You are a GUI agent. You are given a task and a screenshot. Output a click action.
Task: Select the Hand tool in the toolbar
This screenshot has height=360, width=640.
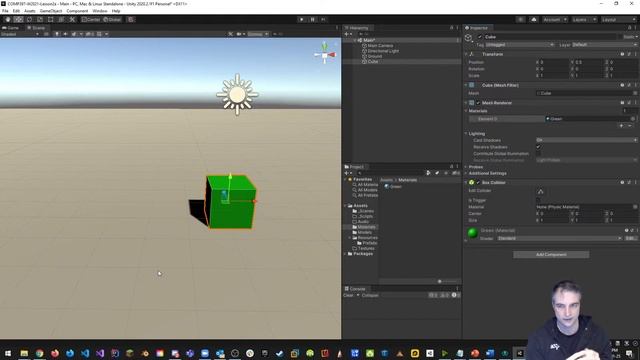(x=8, y=20)
